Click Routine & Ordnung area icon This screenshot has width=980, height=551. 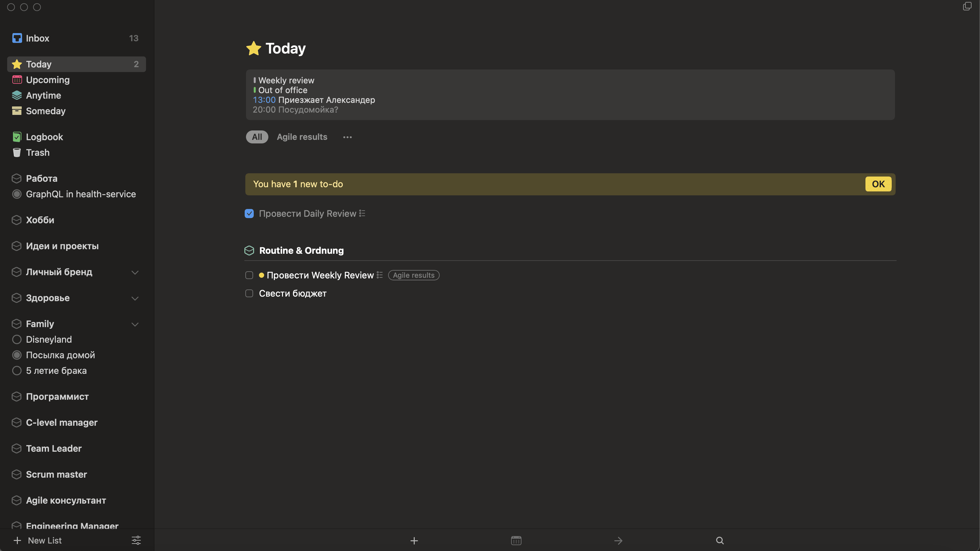click(x=249, y=251)
